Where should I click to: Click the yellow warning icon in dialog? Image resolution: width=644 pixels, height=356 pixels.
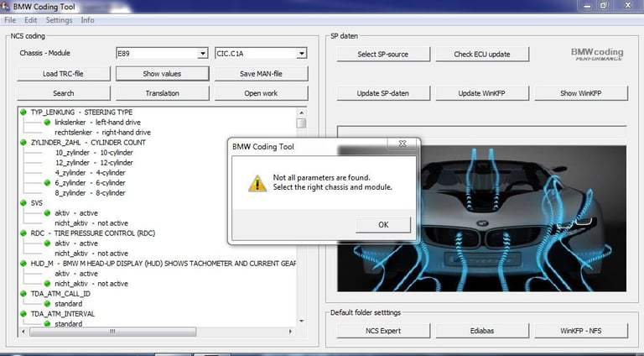coord(257,183)
